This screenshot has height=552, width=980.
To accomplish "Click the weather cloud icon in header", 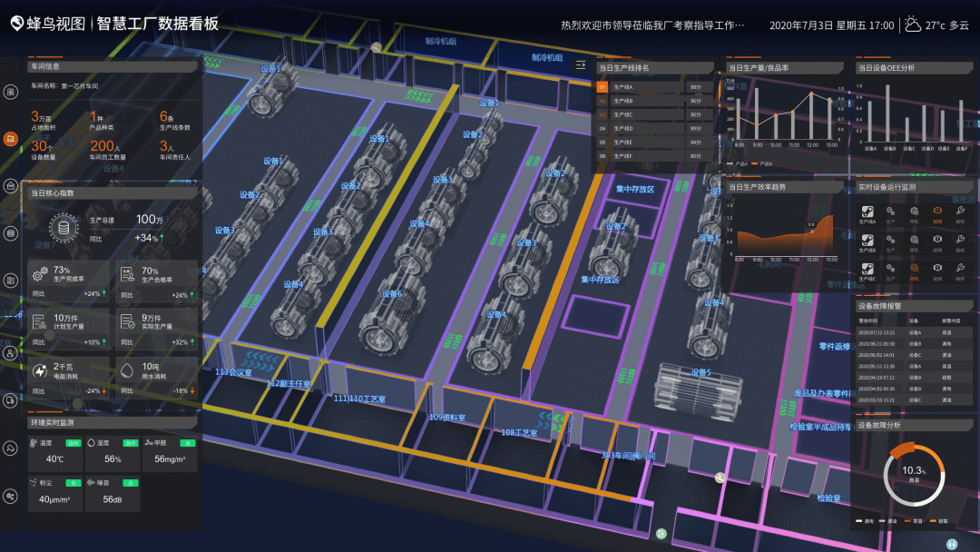I will coord(912,25).
